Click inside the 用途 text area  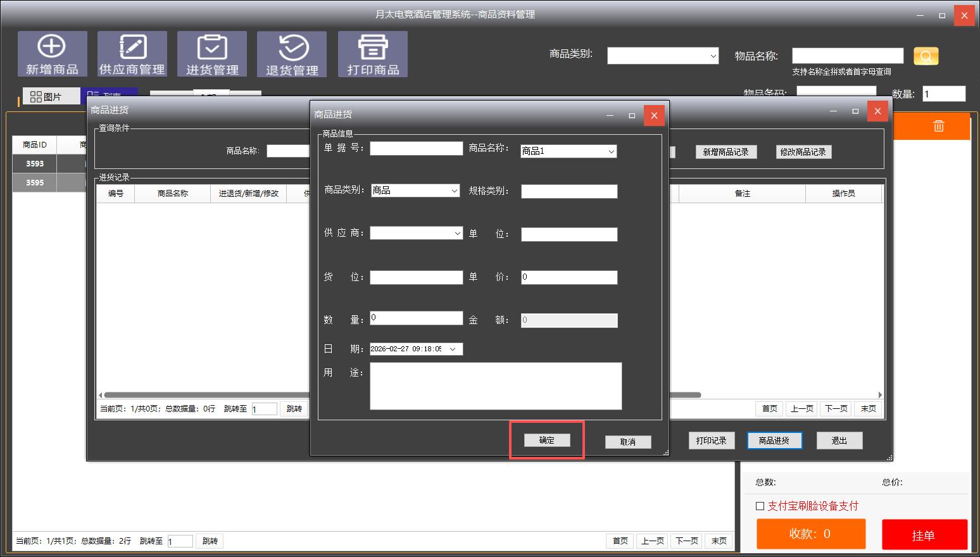pos(495,386)
